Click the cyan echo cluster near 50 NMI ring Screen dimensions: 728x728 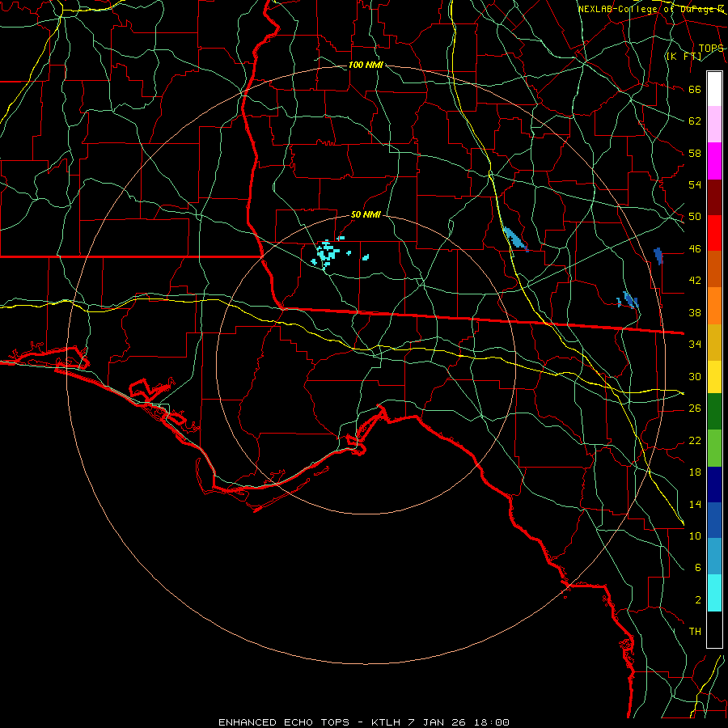pyautogui.click(x=327, y=253)
